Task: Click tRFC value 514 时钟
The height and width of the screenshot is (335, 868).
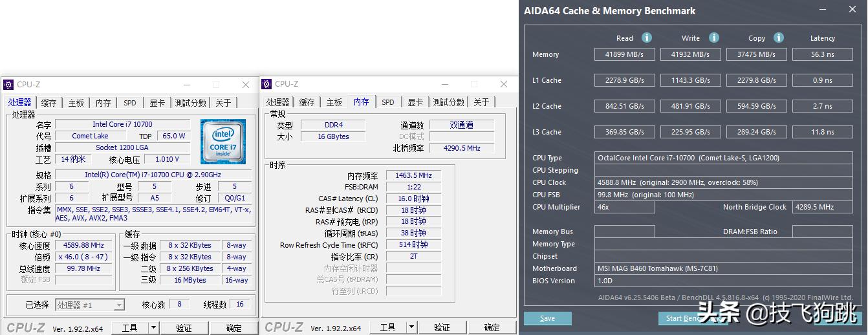Action: pos(414,245)
